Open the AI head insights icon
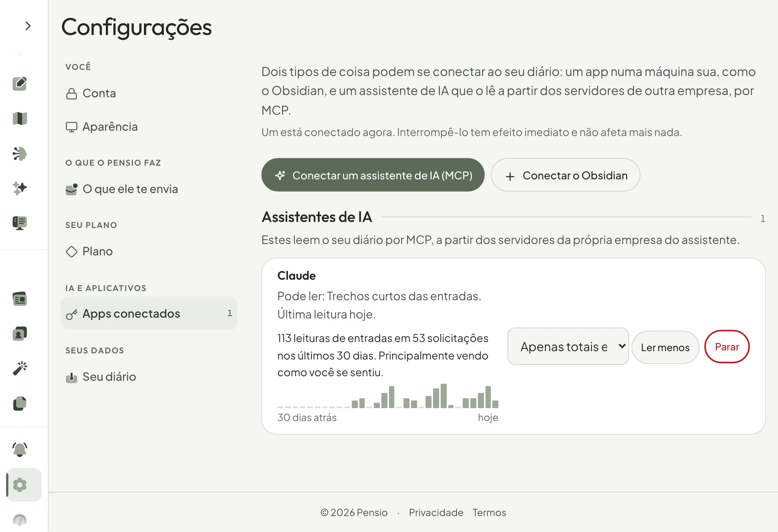Viewport: 778px width, 532px height. pos(20,154)
